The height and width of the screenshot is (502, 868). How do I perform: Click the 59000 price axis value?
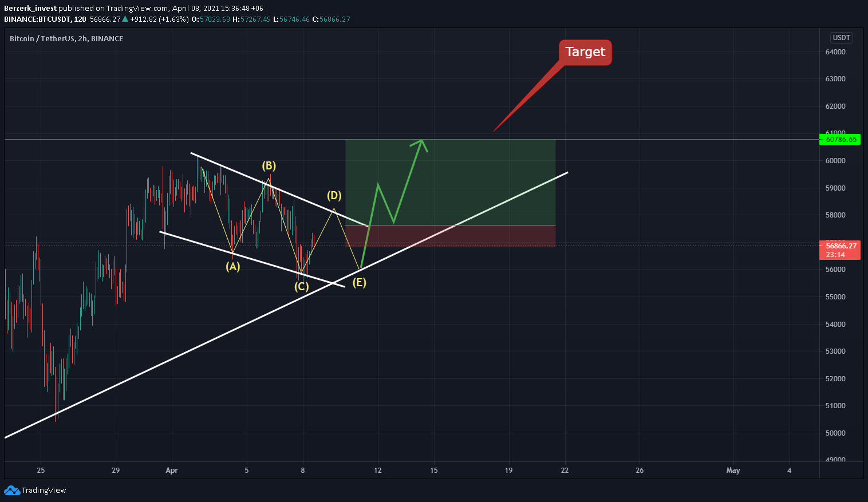point(835,188)
